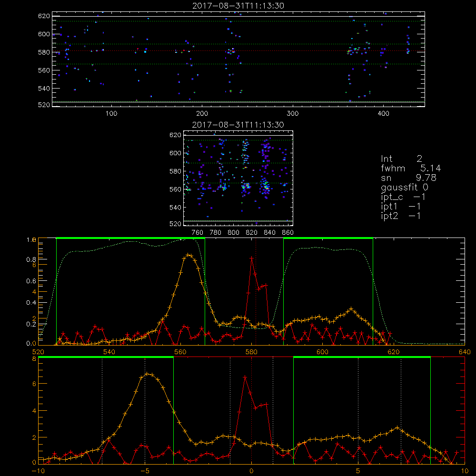Click orange x-axis label 600 on the profile plot
The image size is (476, 476).
click(x=322, y=352)
